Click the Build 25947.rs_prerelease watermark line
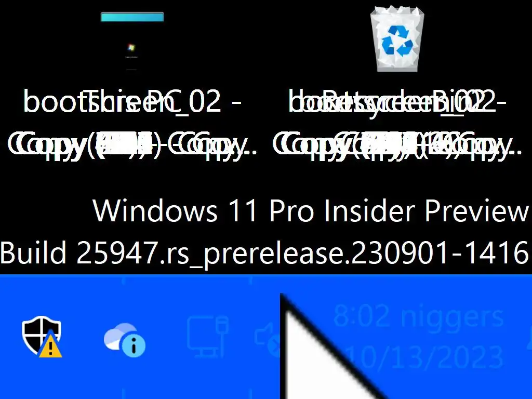The height and width of the screenshot is (399, 532). tap(264, 253)
